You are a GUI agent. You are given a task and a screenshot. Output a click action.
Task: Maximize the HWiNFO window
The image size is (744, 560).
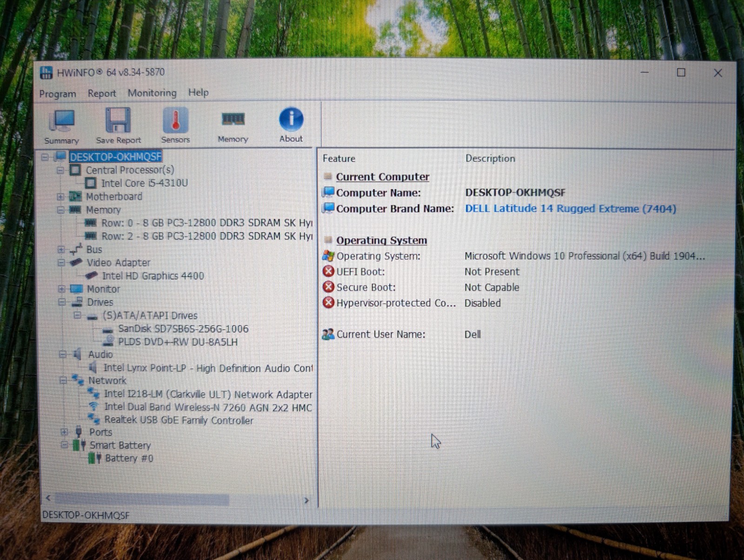click(681, 73)
